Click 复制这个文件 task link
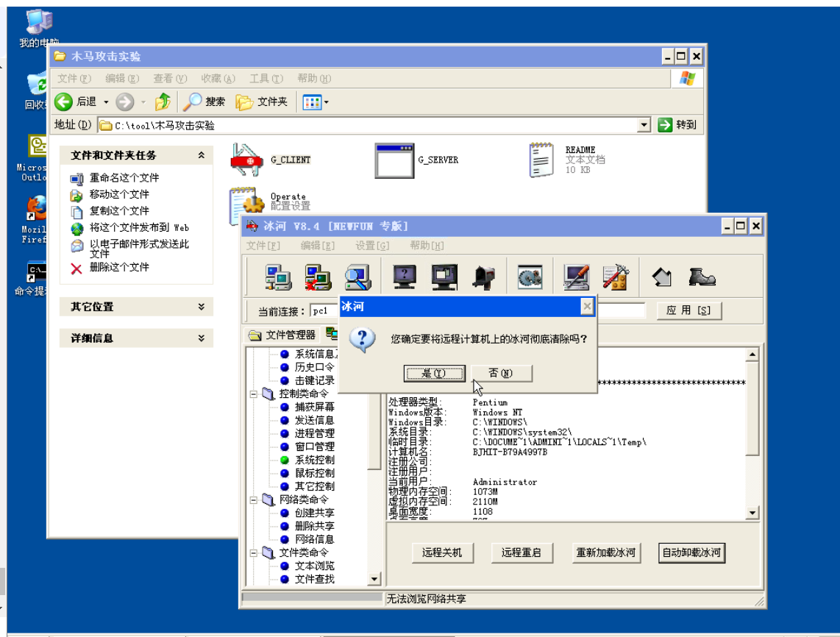Viewport: 840px width, 637px height. click(119, 210)
